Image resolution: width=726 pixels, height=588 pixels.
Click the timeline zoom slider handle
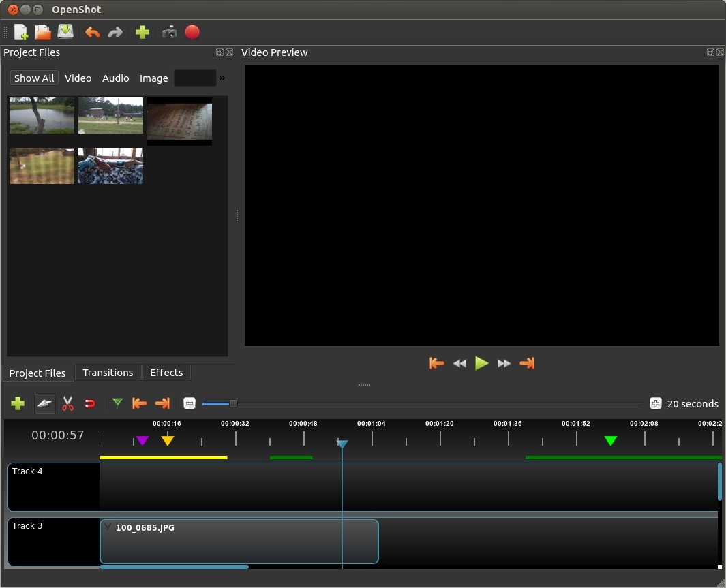[233, 403]
